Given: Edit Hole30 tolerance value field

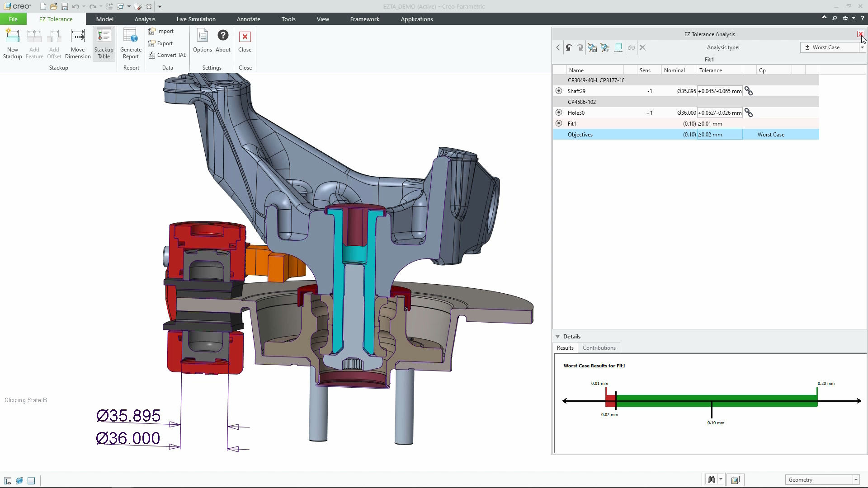Looking at the screenshot, I should (720, 113).
